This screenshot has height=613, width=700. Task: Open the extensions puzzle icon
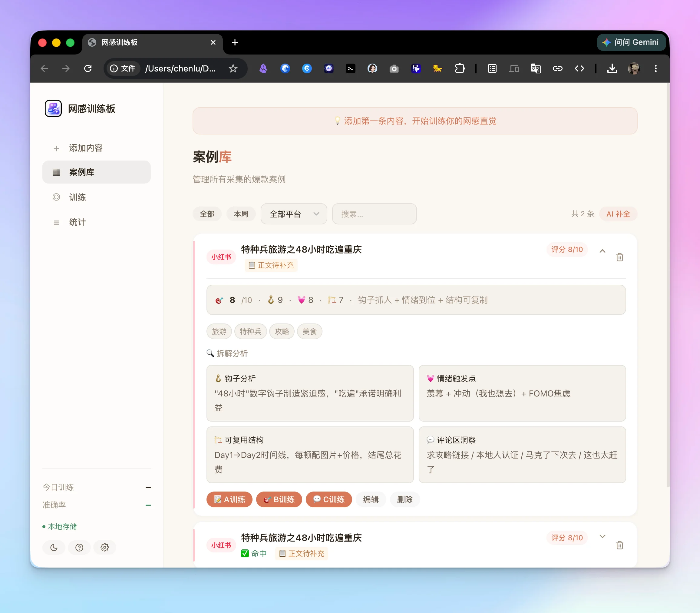coord(460,68)
